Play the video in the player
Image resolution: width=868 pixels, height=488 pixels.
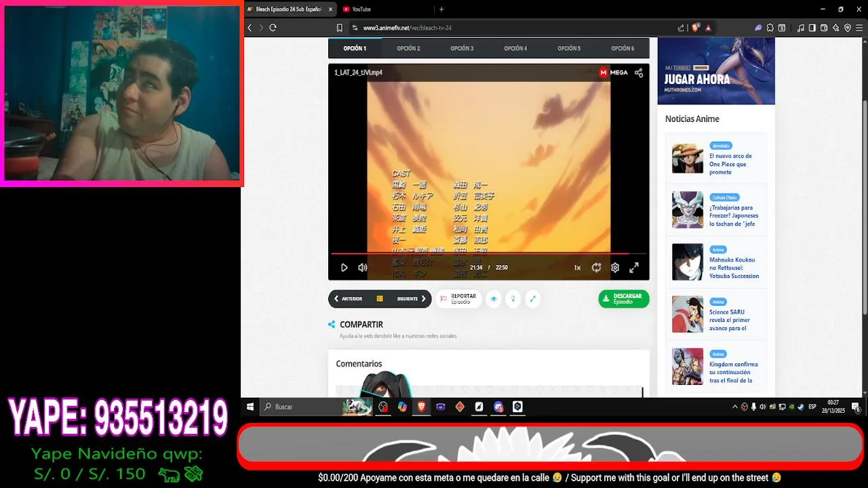[x=344, y=268]
